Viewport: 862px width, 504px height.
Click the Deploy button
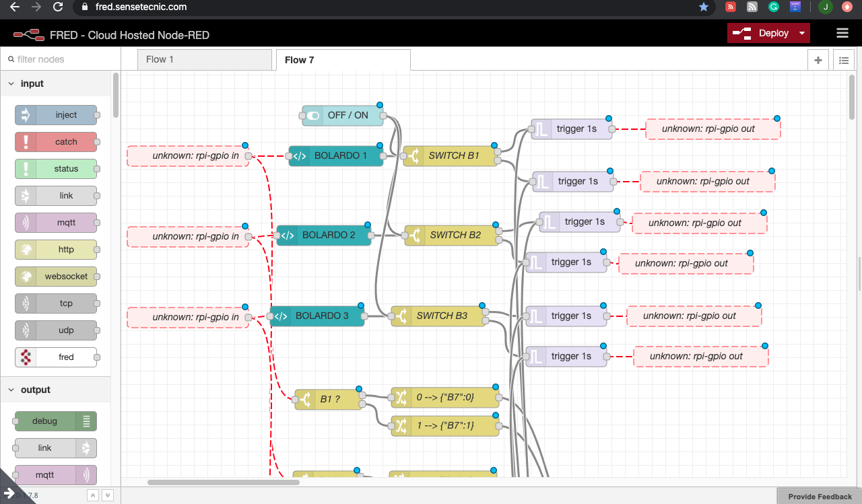tap(764, 32)
